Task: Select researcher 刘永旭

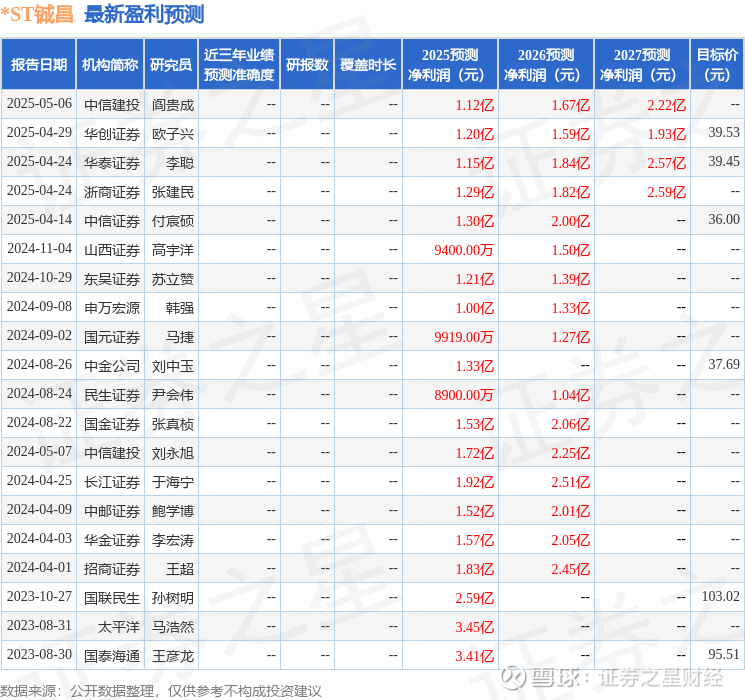Action: pyautogui.click(x=173, y=453)
